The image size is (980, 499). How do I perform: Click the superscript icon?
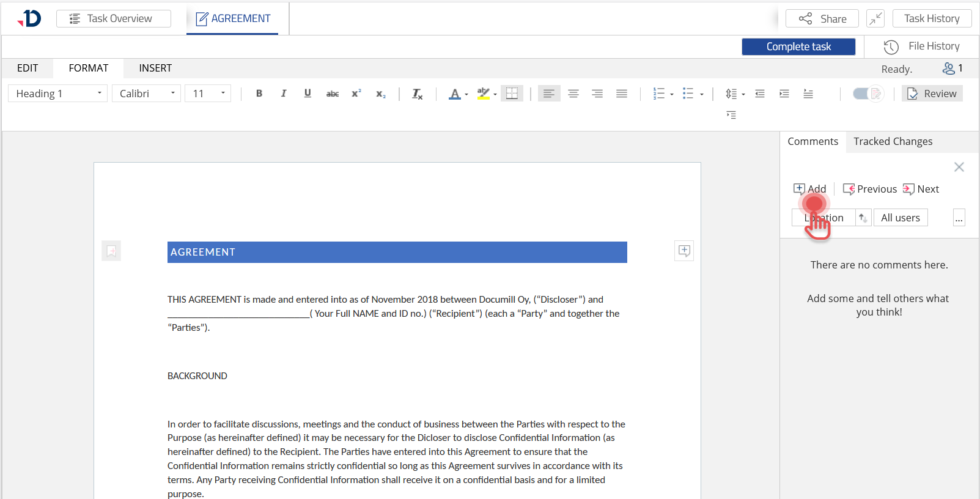point(356,94)
